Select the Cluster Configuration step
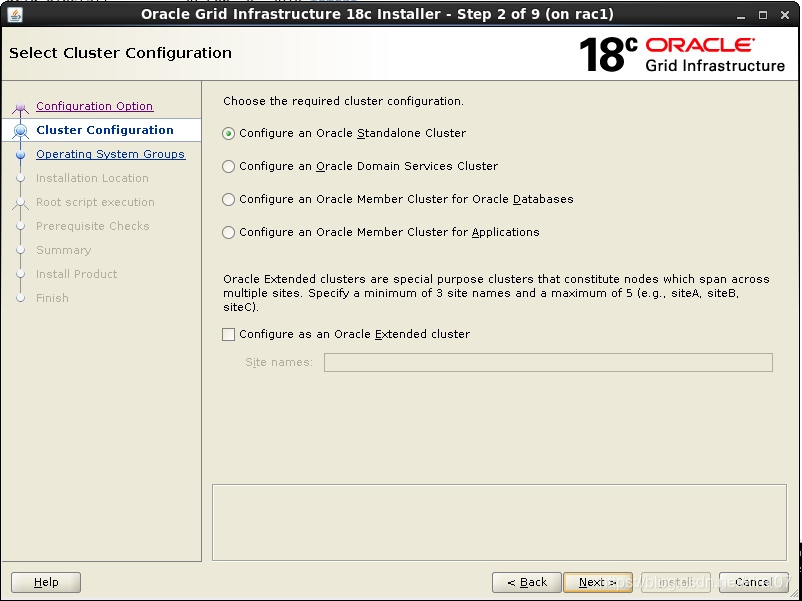802x601 pixels. pyautogui.click(x=105, y=130)
